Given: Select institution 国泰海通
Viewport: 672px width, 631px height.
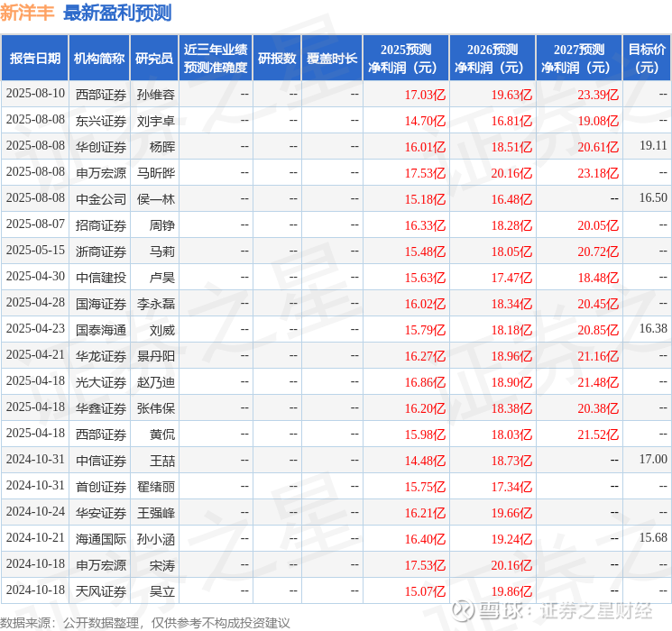Looking at the screenshot, I should coord(101,330).
